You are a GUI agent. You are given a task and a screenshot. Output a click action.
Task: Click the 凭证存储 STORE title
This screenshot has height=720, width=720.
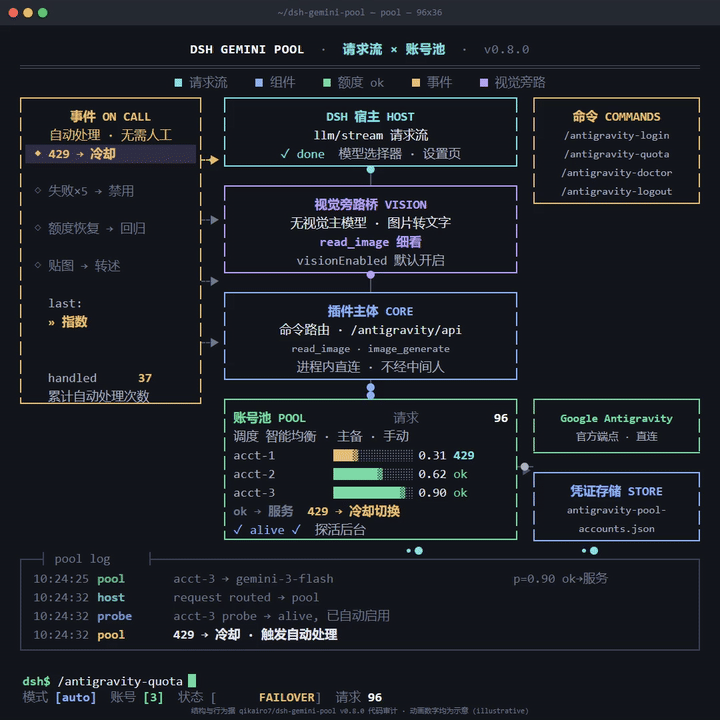pos(616,491)
